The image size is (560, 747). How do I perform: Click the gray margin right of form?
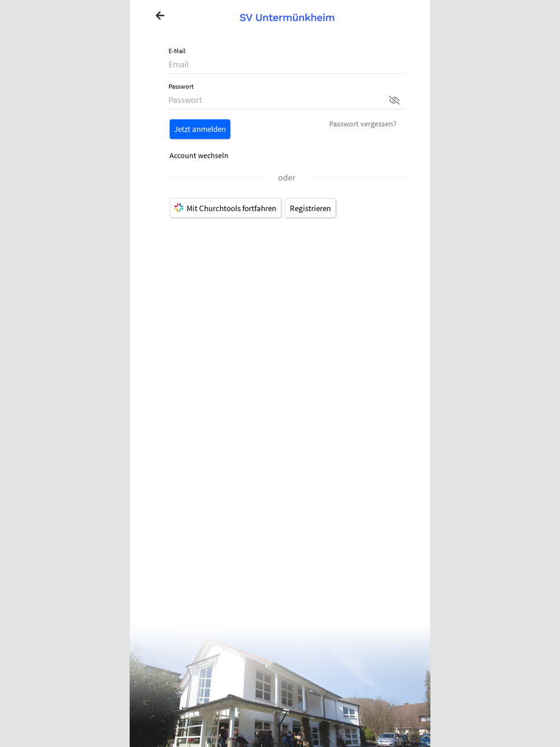coord(495,373)
